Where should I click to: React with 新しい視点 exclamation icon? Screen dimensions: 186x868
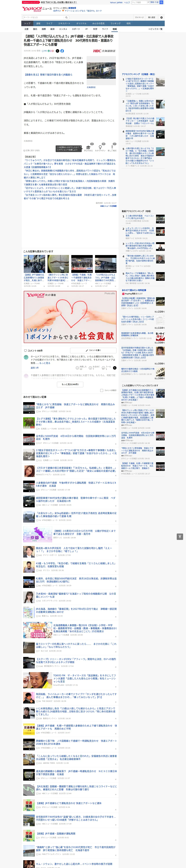(x=112, y=148)
